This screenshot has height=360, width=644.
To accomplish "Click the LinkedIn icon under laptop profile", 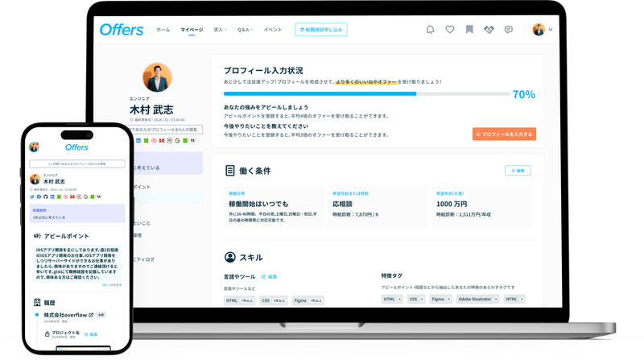I will (x=138, y=141).
